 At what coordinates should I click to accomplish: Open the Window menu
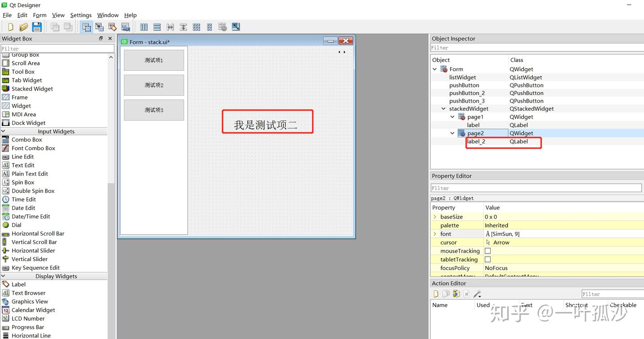tap(107, 15)
